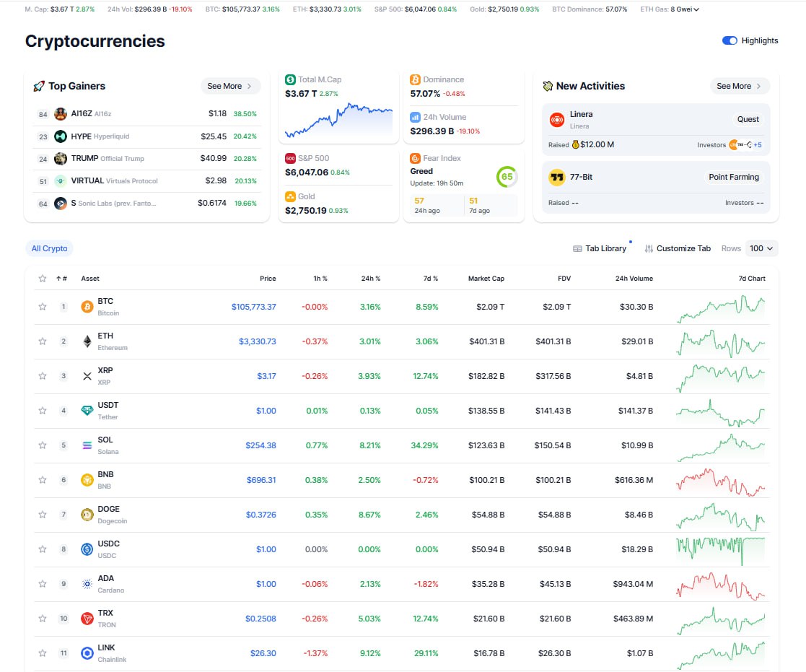
Task: Click the Ethereum diamond icon
Action: pos(87,341)
